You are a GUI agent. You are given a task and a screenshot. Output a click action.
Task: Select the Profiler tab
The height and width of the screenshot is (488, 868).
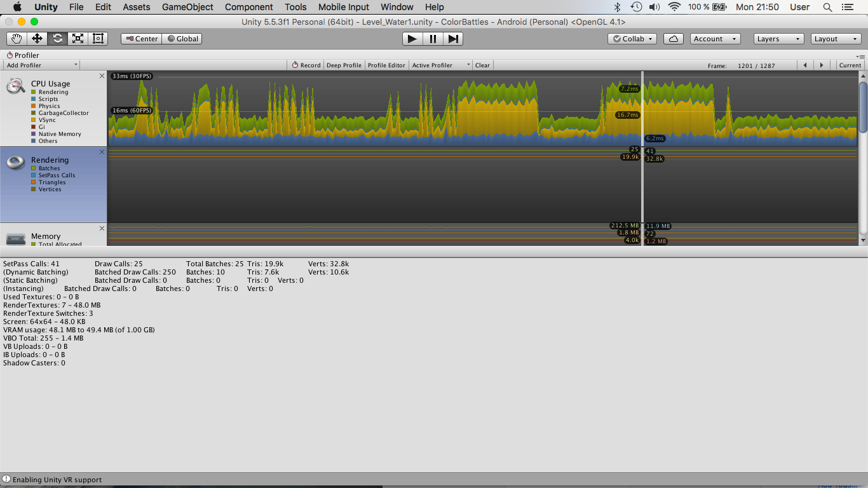23,55
